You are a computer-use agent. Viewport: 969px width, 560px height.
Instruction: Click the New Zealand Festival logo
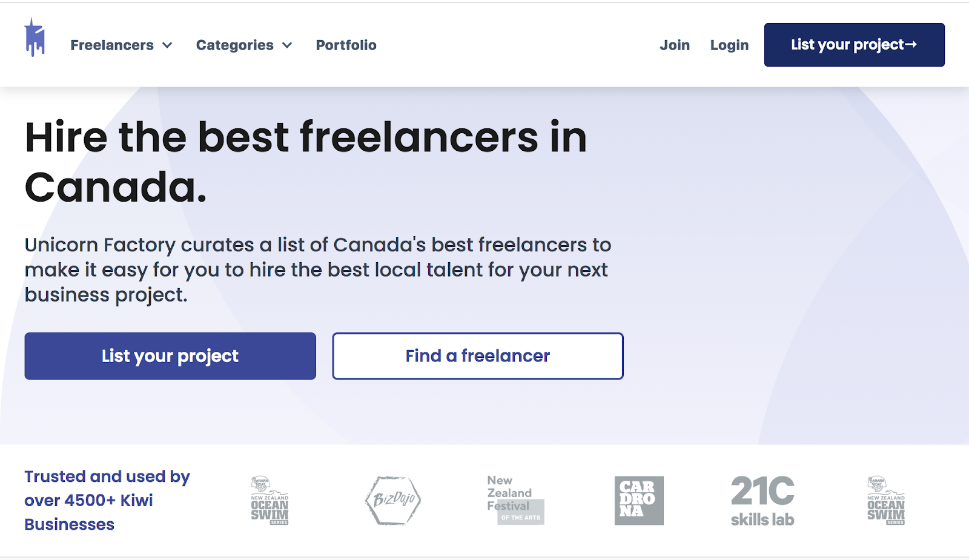point(516,500)
